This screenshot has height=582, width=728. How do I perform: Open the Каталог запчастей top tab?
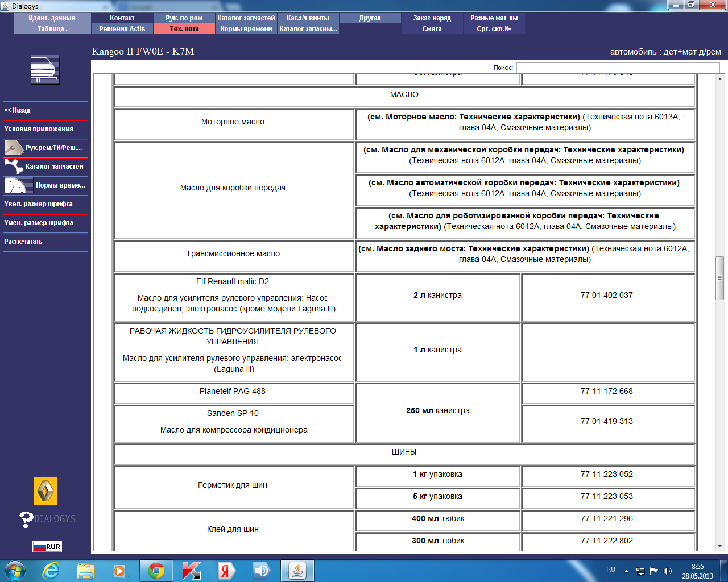click(246, 18)
